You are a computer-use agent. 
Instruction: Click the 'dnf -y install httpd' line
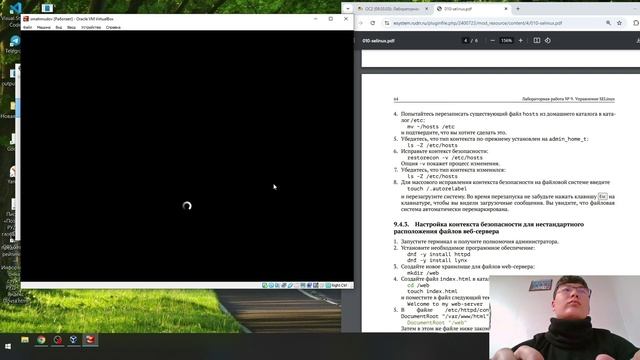coord(438,254)
